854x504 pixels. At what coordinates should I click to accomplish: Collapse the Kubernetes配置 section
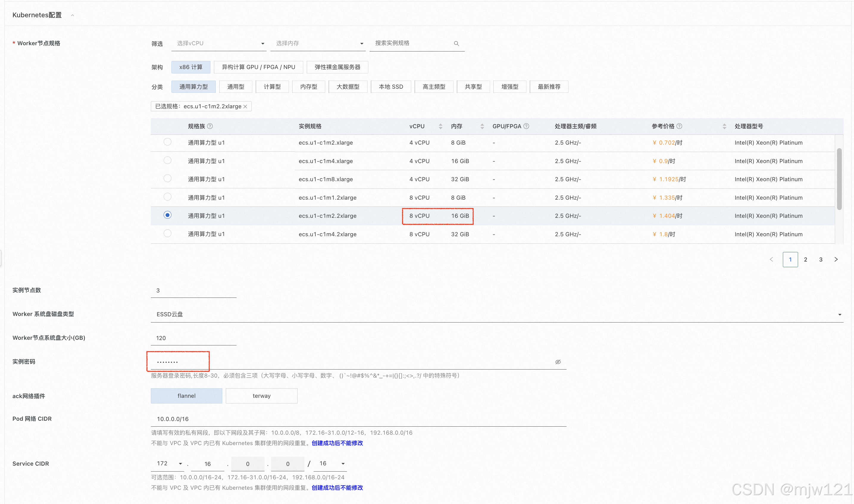tap(72, 15)
